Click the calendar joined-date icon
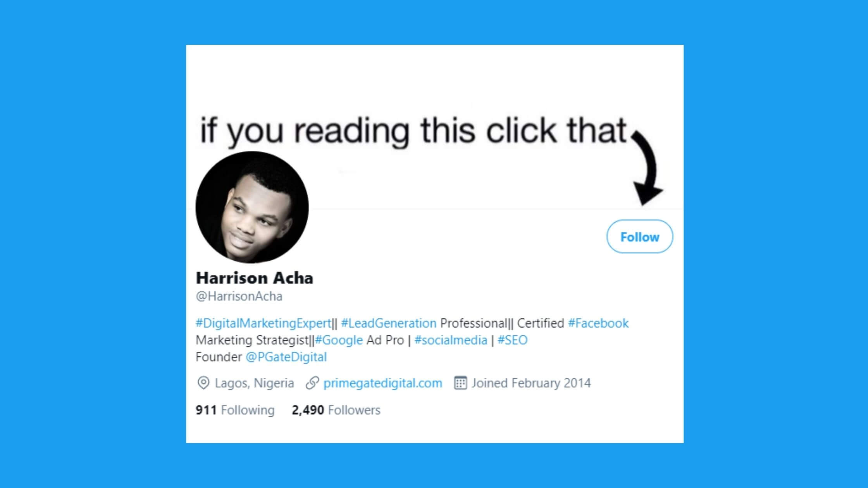This screenshot has height=488, width=868. pos(460,383)
